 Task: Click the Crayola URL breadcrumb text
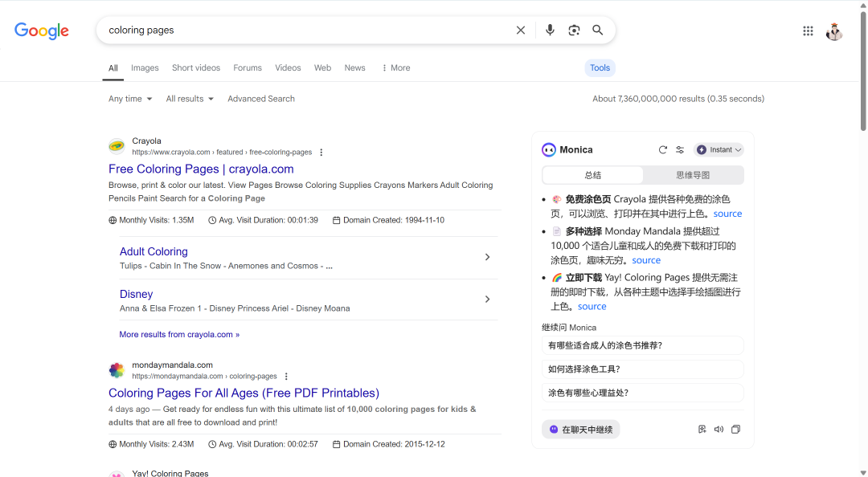tap(222, 153)
